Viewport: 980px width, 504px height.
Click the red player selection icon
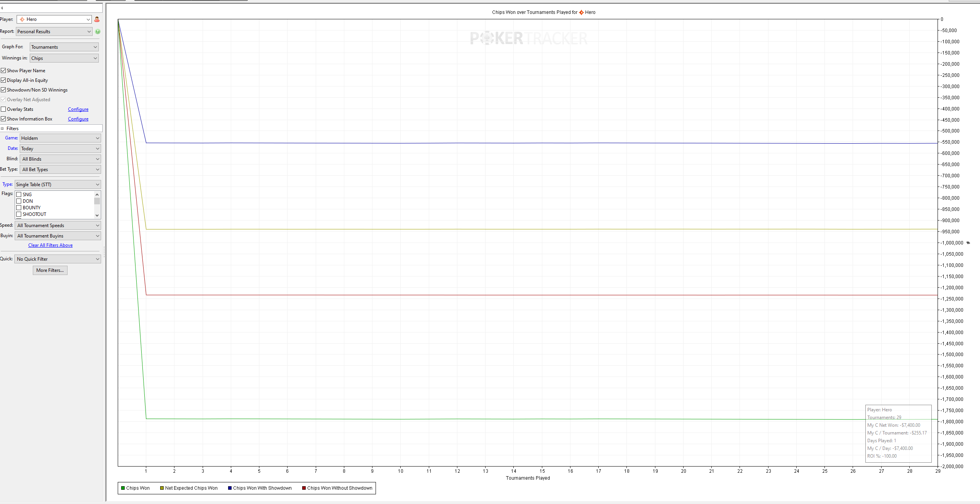(x=97, y=19)
